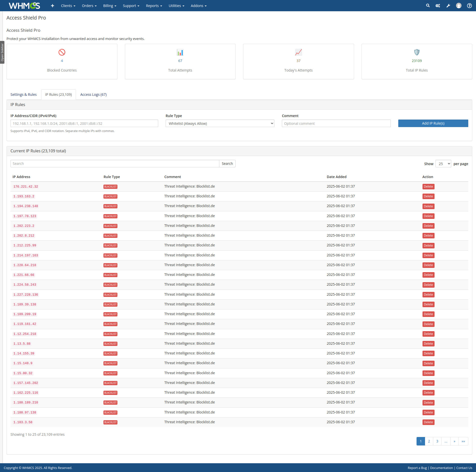Open the wrench configuration icon
Image resolution: width=476 pixels, height=472 pixels.
coord(448,6)
